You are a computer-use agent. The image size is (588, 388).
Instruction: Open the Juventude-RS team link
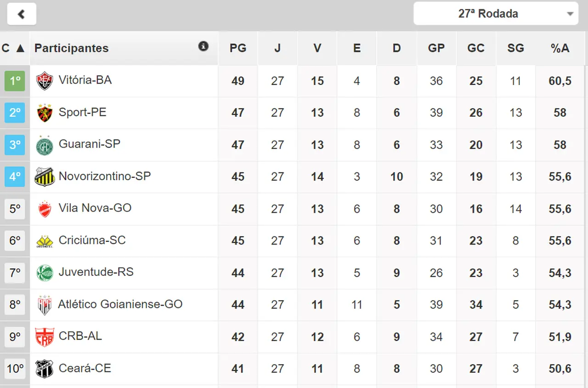(x=96, y=272)
